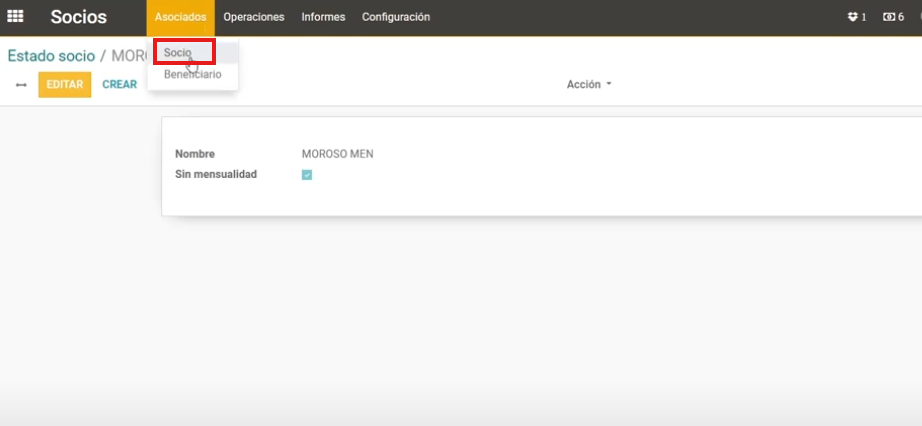
Task: Click the Dropbox-style icon with count 1
Action: (x=856, y=17)
